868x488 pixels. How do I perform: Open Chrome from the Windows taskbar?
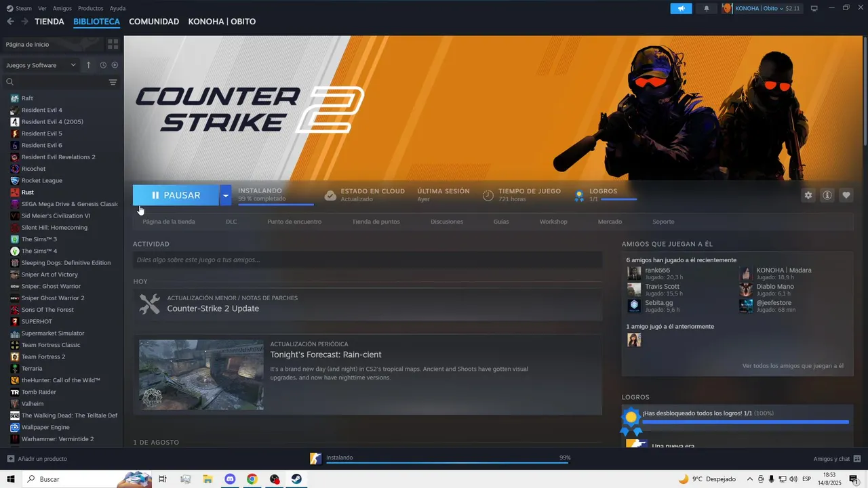252,479
